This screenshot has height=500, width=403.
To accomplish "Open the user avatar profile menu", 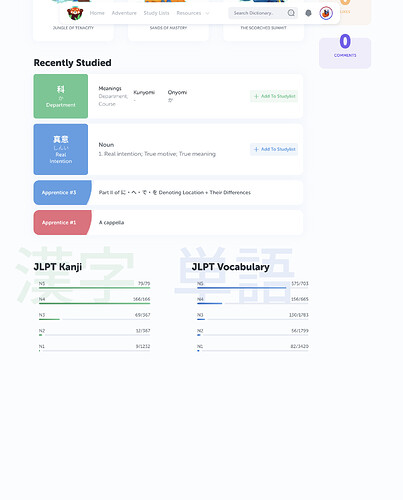I will coord(326,13).
